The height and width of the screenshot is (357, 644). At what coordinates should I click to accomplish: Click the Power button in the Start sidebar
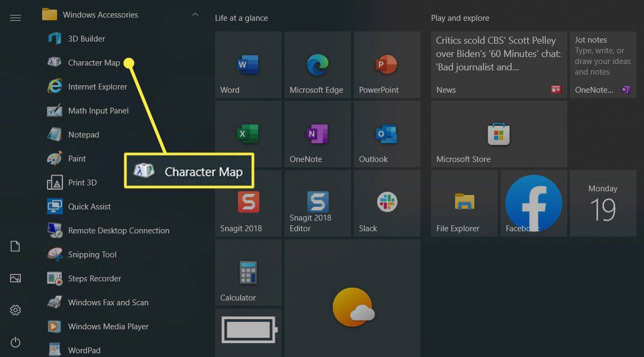click(x=15, y=342)
